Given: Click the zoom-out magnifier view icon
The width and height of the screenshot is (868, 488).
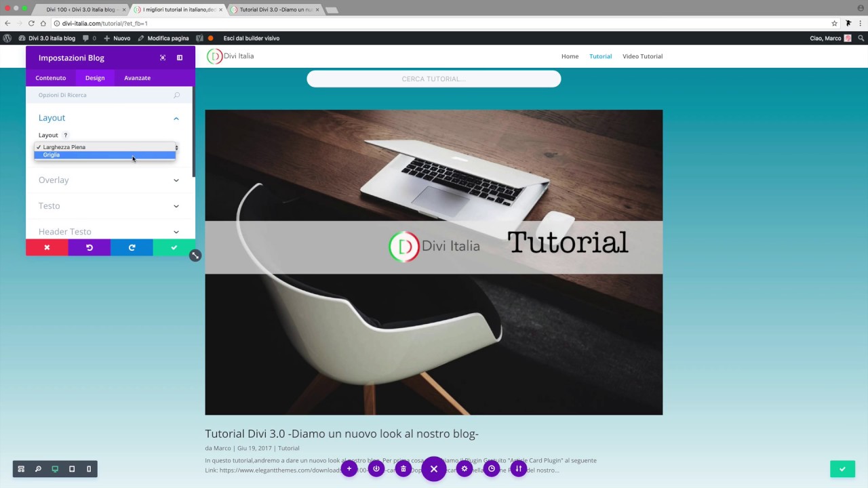Looking at the screenshot, I should coord(38,469).
